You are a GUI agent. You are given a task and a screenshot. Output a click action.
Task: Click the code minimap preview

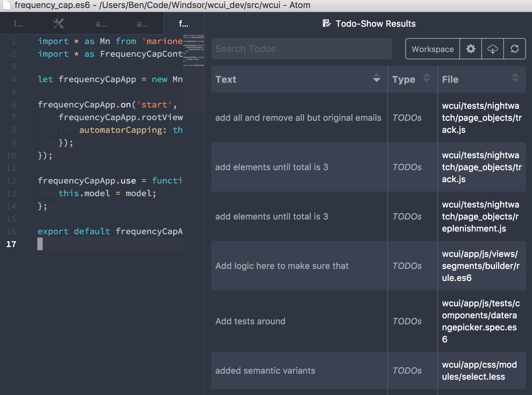click(194, 50)
